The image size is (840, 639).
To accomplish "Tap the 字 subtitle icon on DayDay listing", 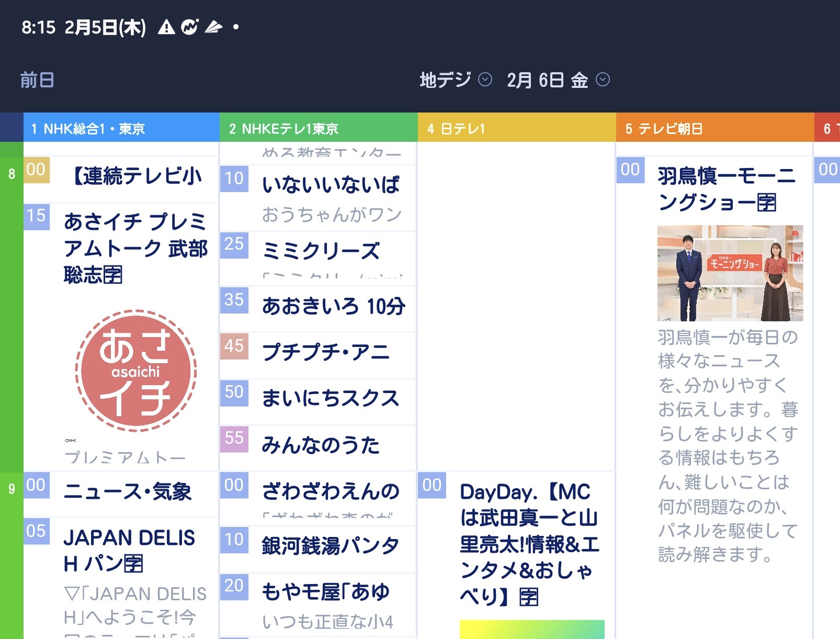I will click(529, 597).
